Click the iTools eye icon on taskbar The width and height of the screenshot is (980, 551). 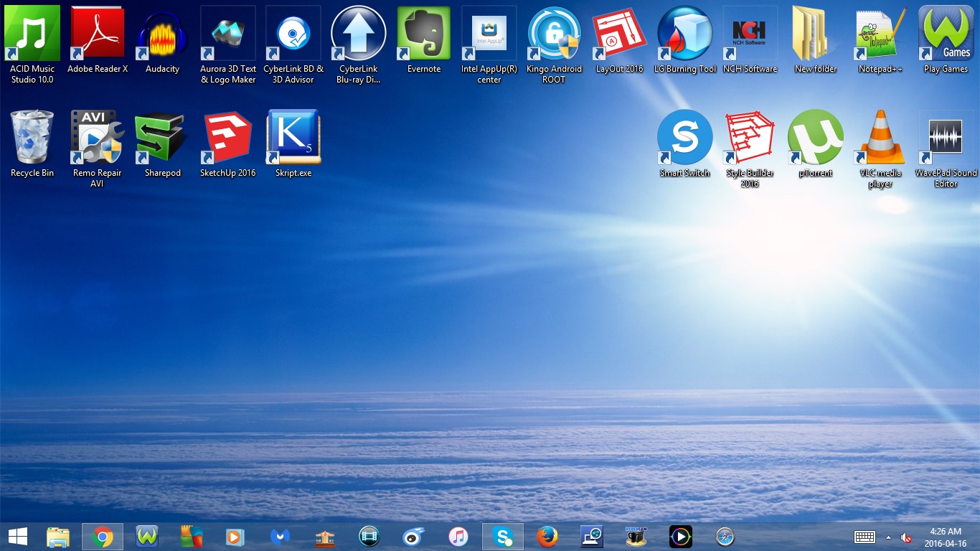pyautogui.click(x=413, y=537)
